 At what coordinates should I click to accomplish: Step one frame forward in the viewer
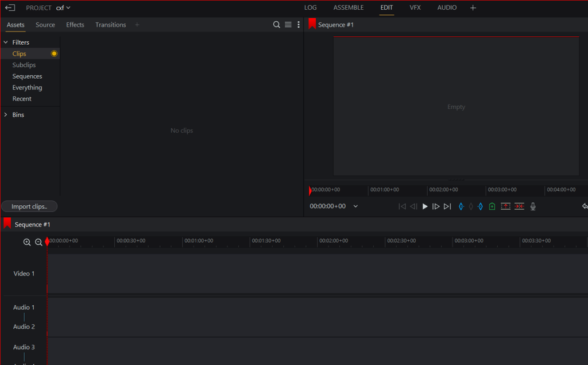pyautogui.click(x=436, y=206)
